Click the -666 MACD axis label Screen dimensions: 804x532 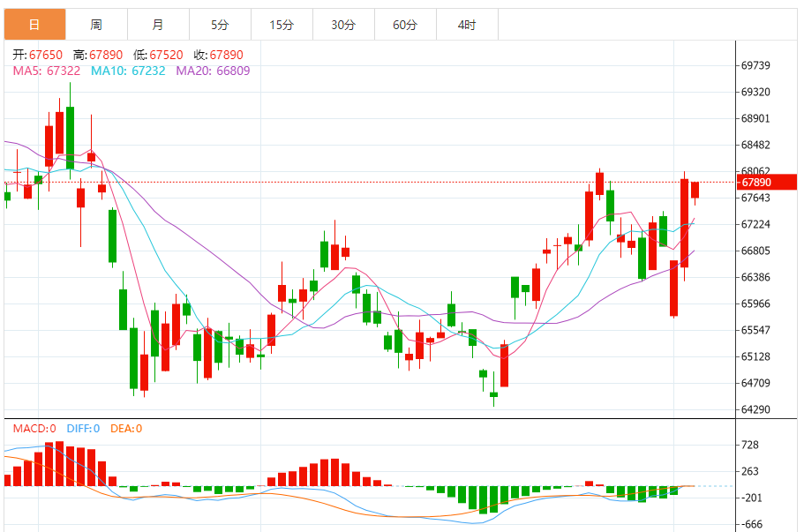point(752,524)
